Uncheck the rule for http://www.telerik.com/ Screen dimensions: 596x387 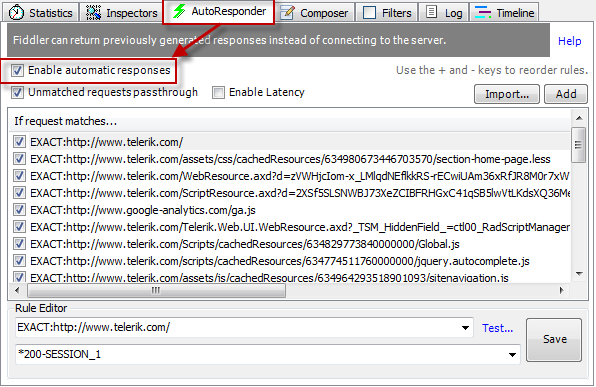coord(19,142)
